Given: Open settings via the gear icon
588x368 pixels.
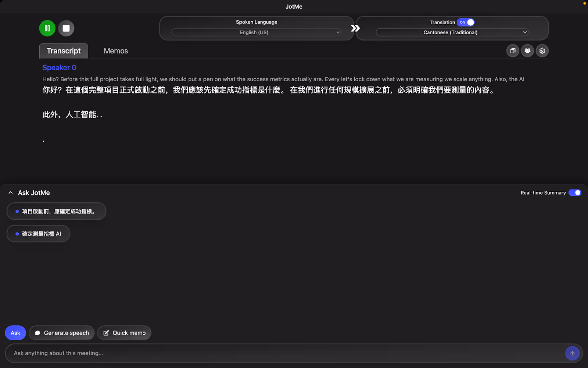Looking at the screenshot, I should click(x=542, y=51).
